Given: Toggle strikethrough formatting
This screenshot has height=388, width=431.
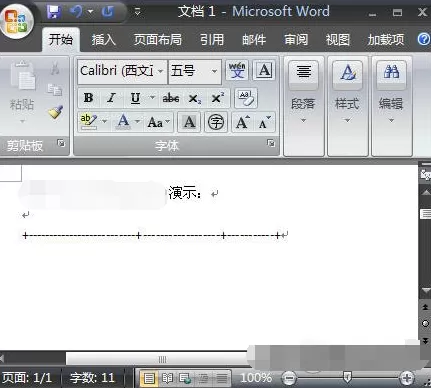Looking at the screenshot, I should (x=171, y=98).
